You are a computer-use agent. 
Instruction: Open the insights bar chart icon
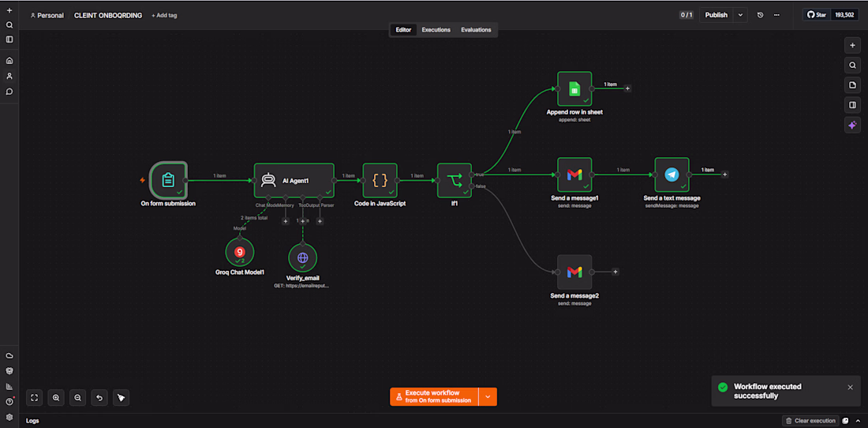[x=9, y=386]
